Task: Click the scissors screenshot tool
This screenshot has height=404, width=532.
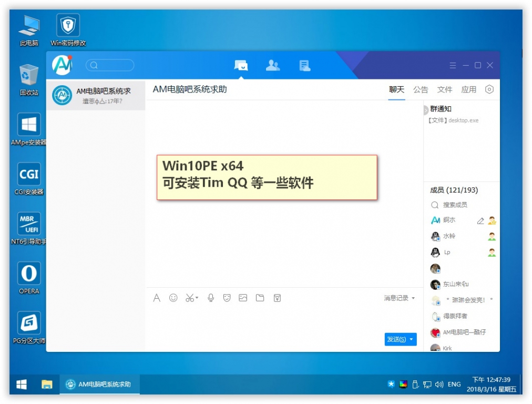Action: (x=190, y=298)
